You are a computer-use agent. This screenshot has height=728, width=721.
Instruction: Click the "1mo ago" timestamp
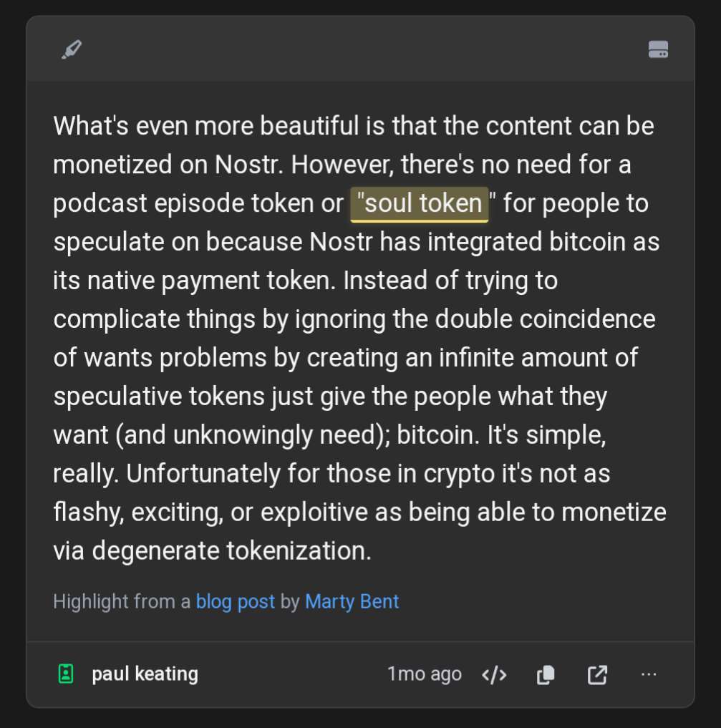click(x=424, y=674)
